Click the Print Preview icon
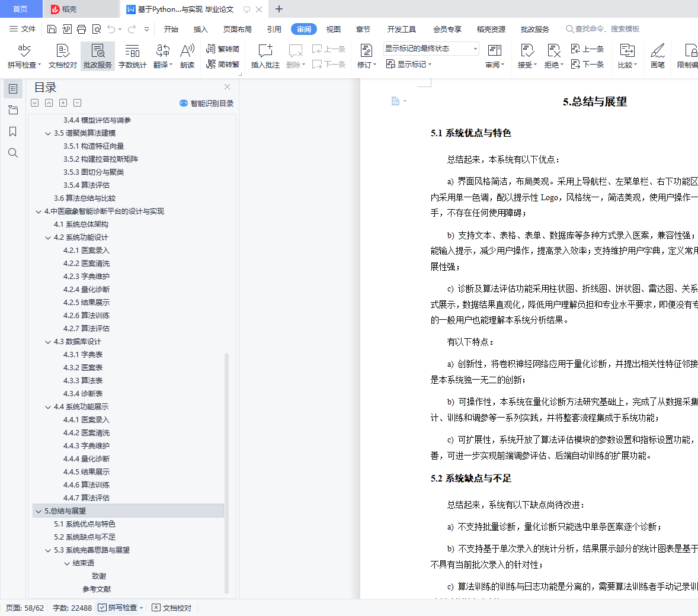 [96, 29]
